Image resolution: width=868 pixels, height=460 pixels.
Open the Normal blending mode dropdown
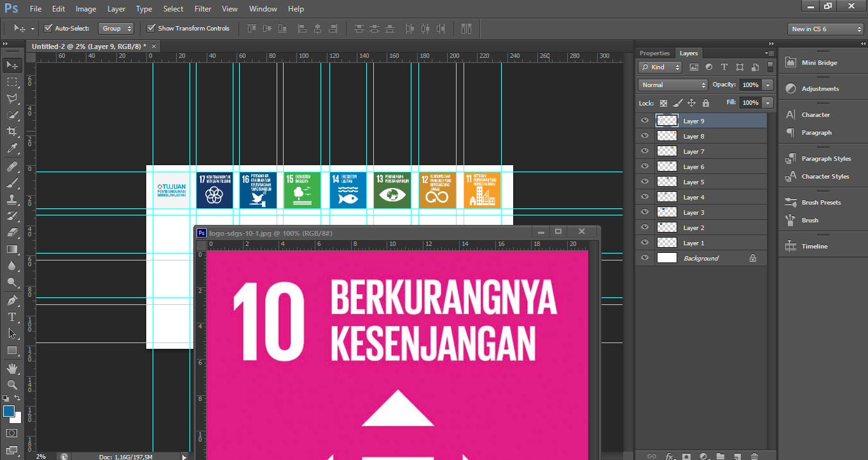673,85
